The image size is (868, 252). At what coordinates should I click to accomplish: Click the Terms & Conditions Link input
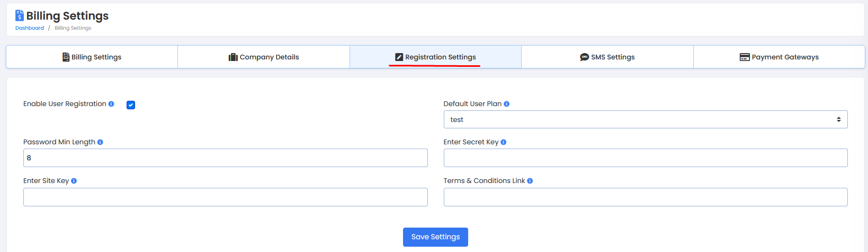[x=645, y=197]
